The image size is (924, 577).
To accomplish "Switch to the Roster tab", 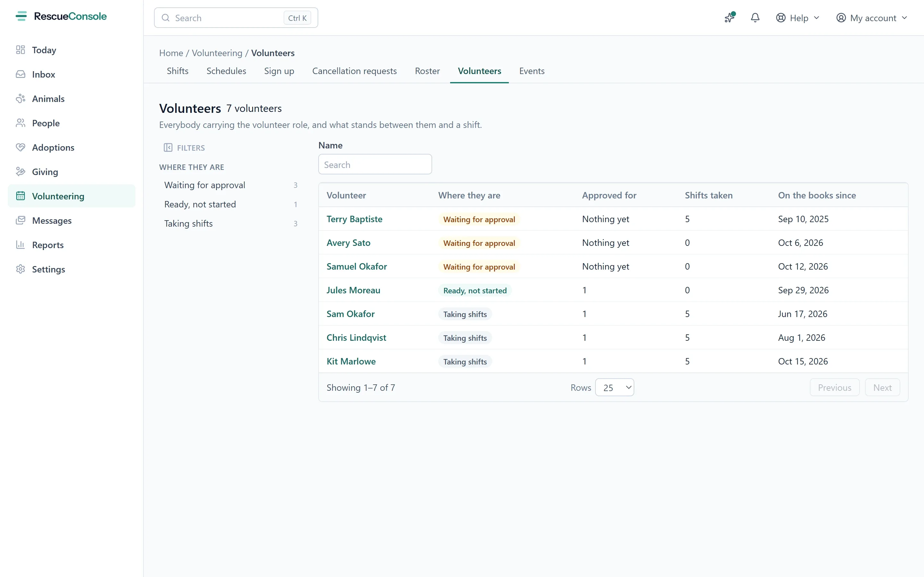I will [427, 71].
